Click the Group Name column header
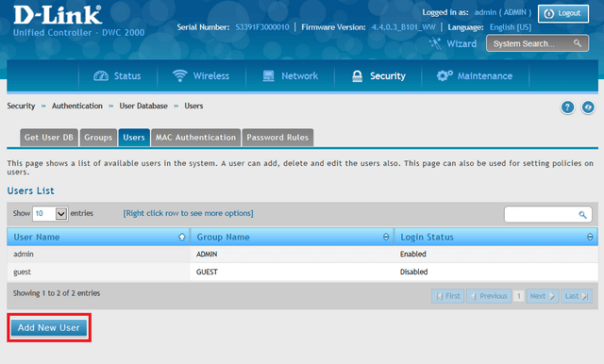The image size is (604, 364). click(x=292, y=237)
